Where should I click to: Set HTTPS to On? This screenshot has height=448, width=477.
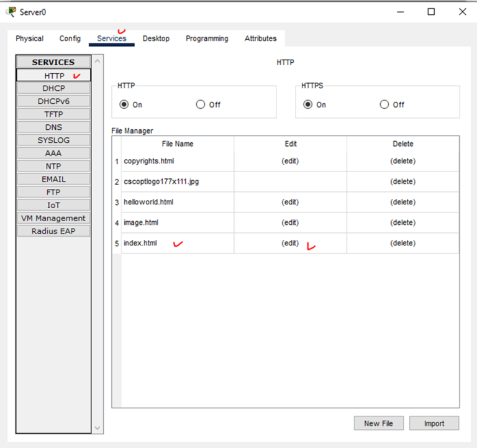[x=307, y=104]
